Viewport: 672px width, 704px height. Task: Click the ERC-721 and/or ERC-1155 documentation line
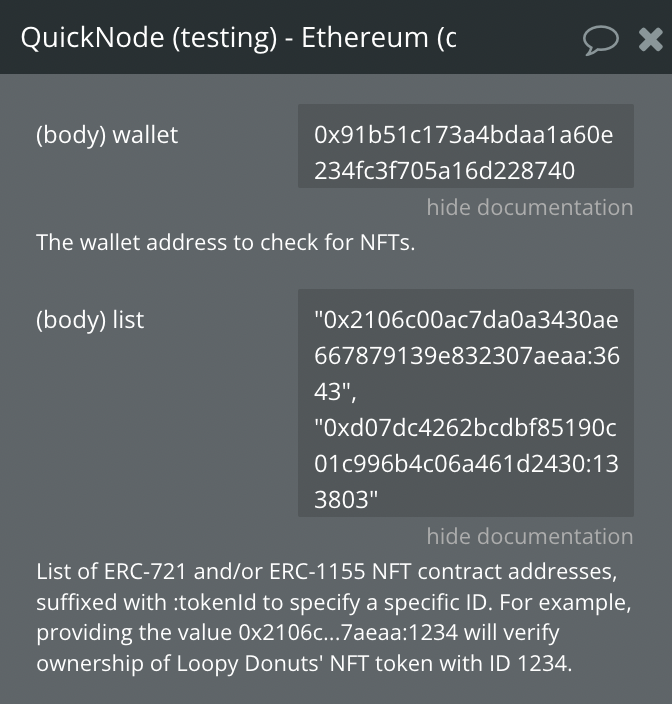[327, 572]
